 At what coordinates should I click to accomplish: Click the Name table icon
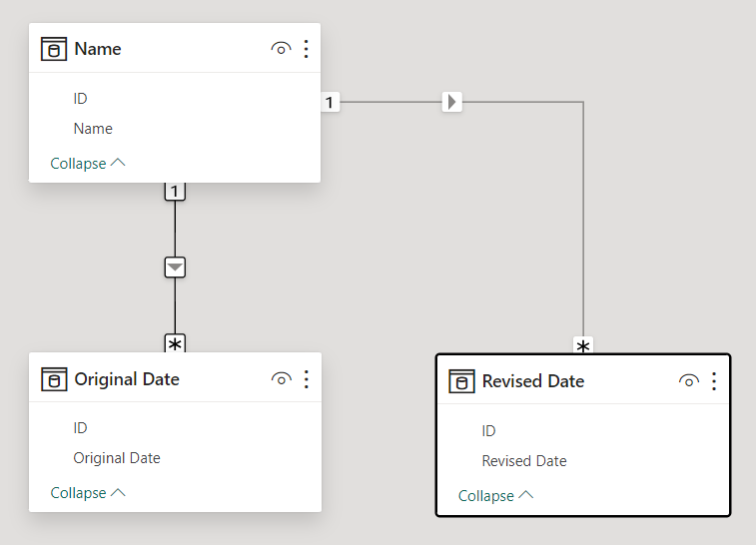pos(54,49)
